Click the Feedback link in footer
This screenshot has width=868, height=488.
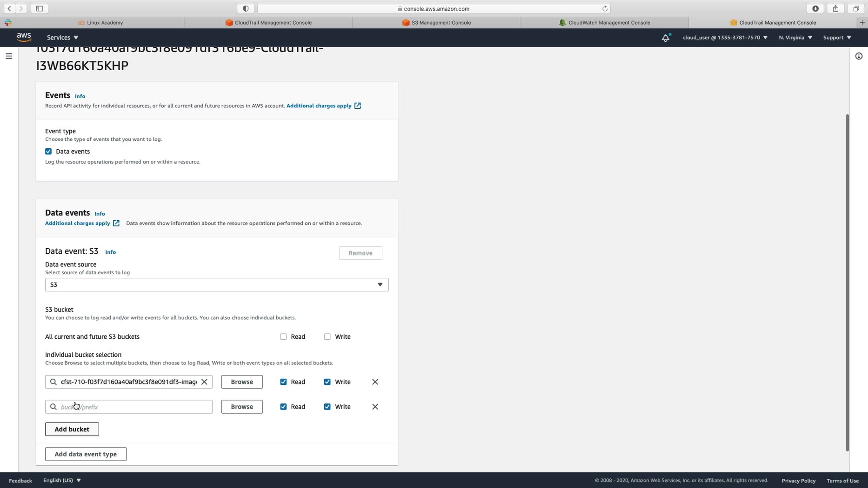[20, 481]
